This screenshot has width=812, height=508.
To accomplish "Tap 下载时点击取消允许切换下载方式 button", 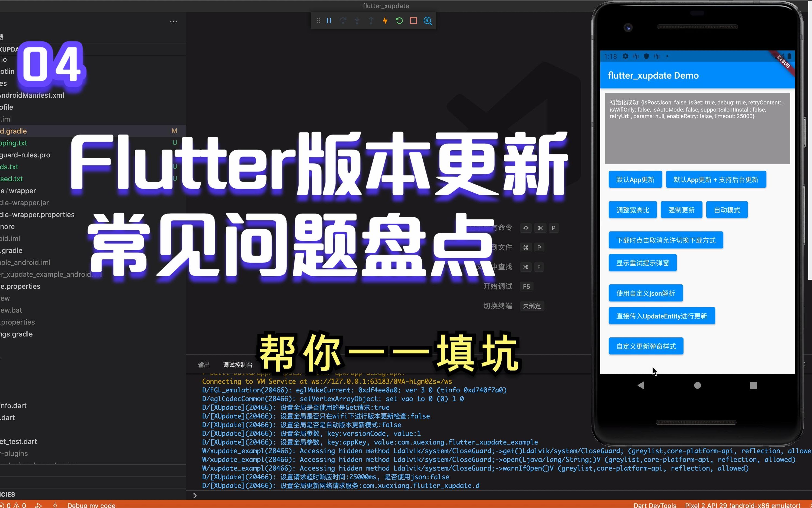I will click(666, 240).
